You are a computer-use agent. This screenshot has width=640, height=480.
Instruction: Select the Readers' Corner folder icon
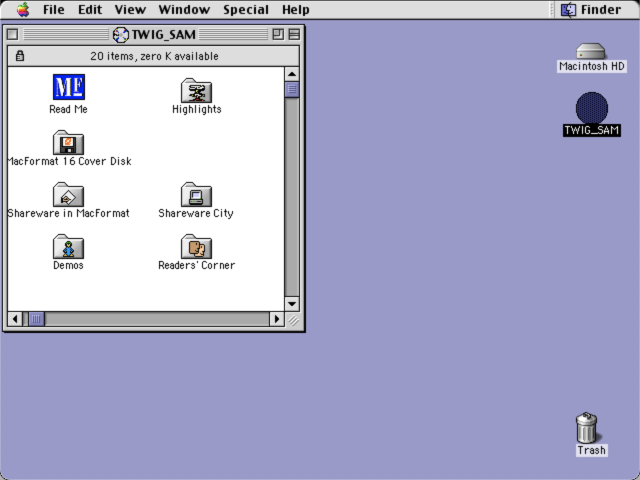point(196,246)
